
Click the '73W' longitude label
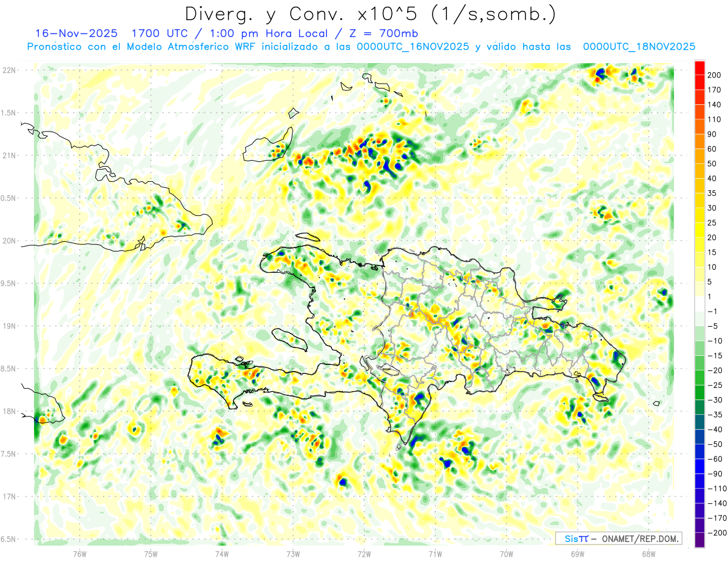(293, 554)
